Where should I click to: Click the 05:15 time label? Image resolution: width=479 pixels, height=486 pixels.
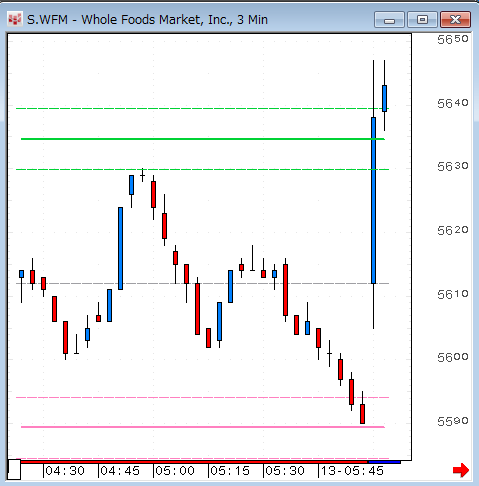point(230,471)
